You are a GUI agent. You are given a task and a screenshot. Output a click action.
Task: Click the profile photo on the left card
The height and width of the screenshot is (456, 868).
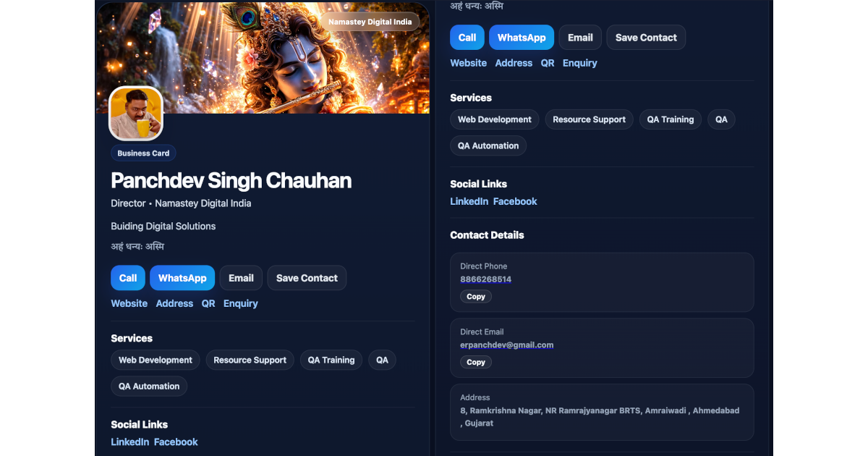136,114
